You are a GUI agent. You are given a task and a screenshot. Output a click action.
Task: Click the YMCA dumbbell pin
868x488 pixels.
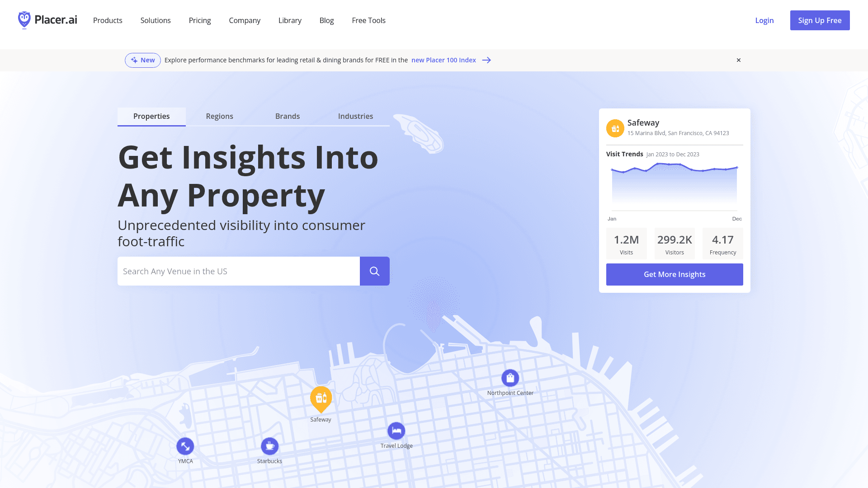point(185,446)
